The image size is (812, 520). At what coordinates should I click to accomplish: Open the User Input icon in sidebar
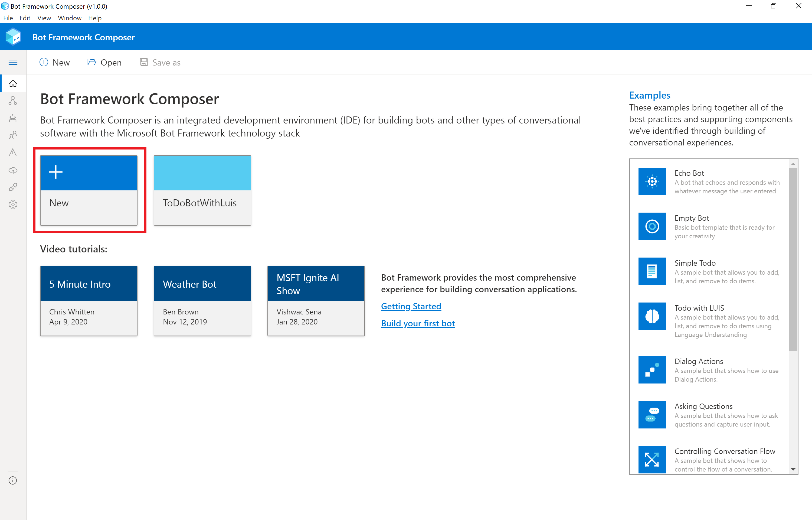tap(13, 135)
